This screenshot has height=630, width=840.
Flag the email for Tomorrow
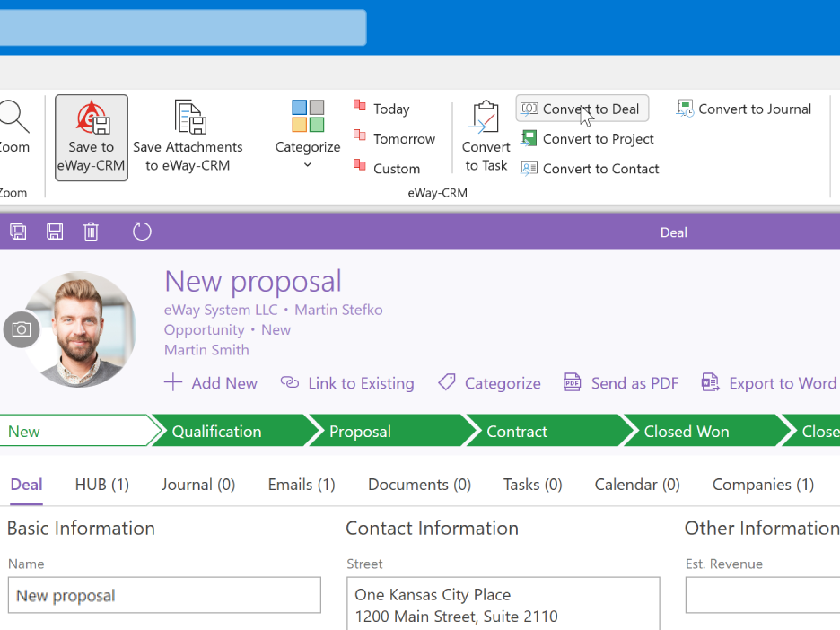(394, 139)
